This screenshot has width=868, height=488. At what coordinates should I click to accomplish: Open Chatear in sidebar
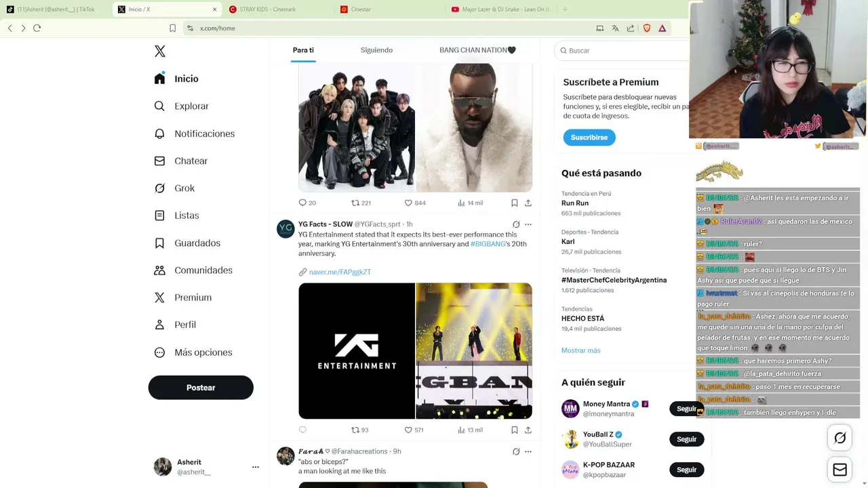(x=180, y=161)
